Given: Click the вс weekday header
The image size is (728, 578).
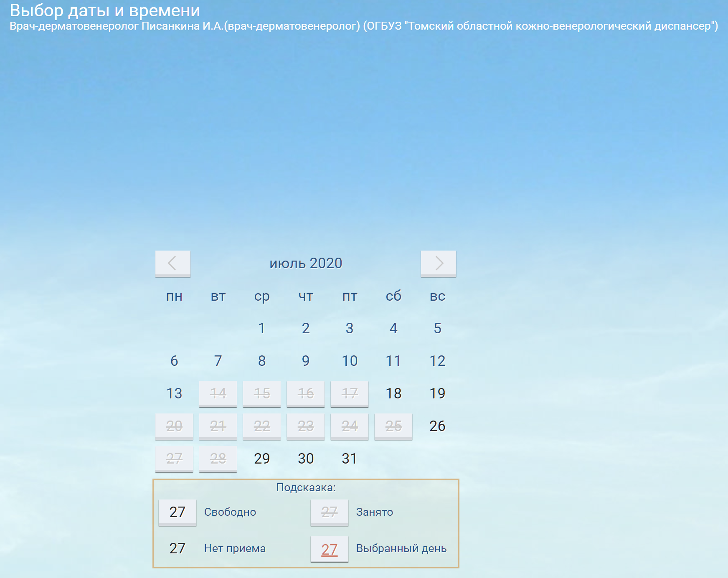Looking at the screenshot, I should [437, 296].
